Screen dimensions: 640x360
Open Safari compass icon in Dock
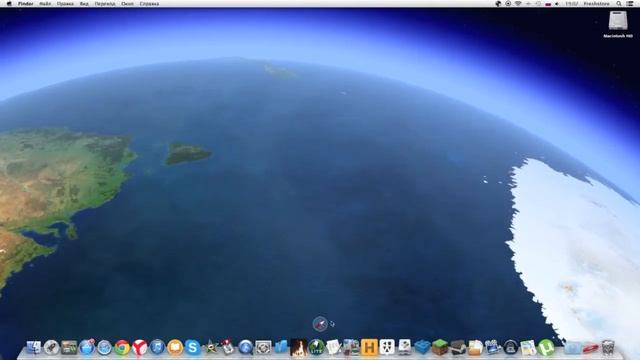[104, 347]
